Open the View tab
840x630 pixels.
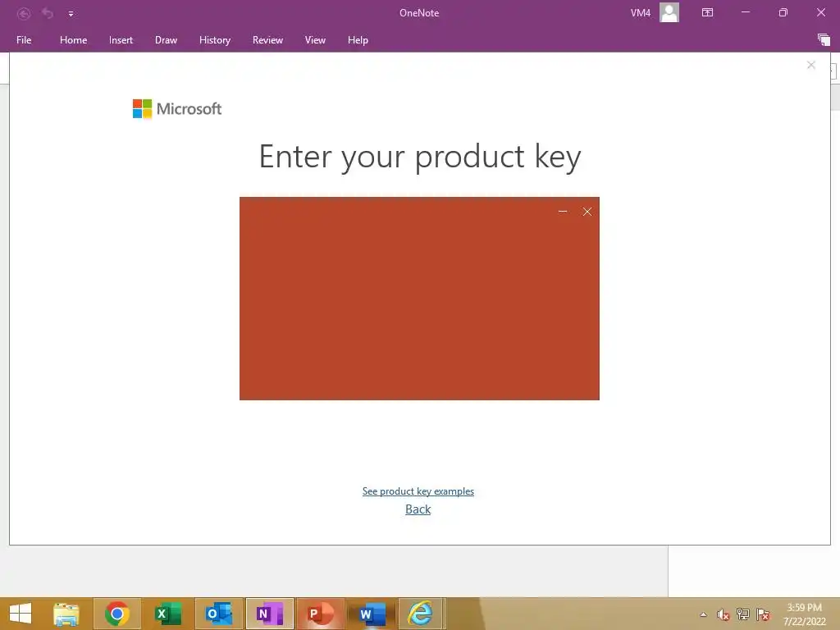[x=315, y=40]
